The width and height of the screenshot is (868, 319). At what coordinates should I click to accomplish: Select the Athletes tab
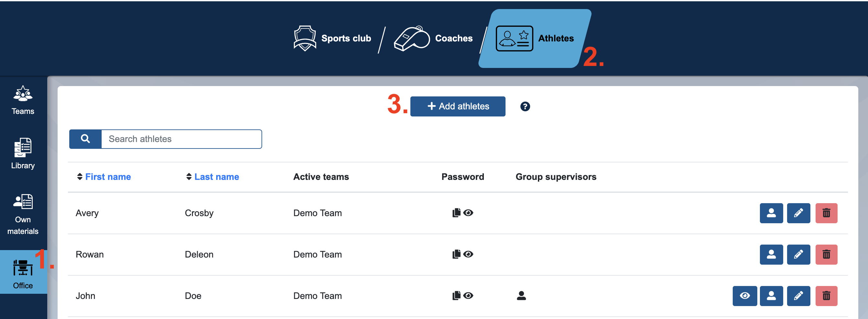coord(535,38)
